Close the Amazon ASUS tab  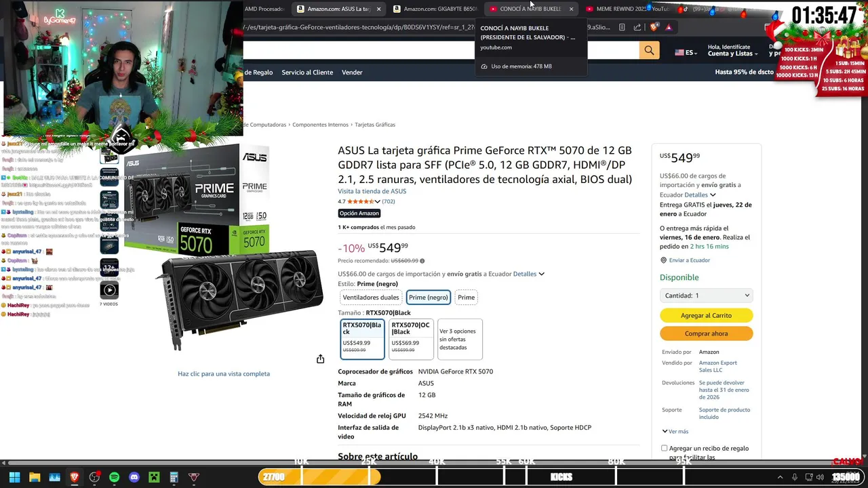point(378,9)
